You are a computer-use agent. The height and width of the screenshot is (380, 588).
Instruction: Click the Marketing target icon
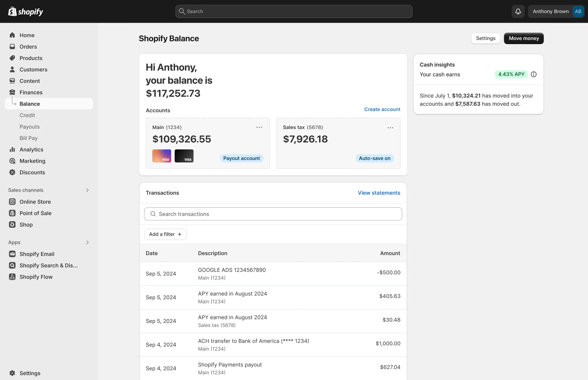[12, 161]
